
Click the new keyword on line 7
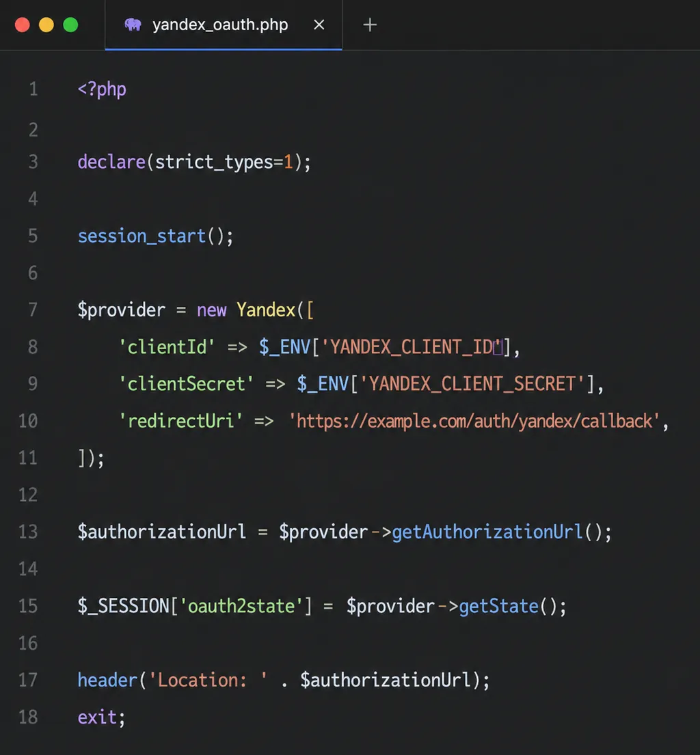coord(211,311)
